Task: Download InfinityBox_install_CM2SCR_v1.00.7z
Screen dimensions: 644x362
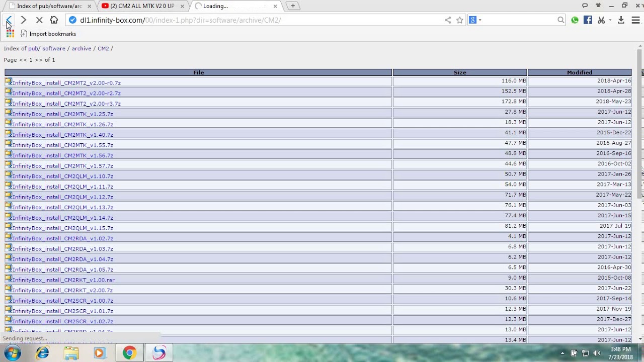Action: [63, 301]
